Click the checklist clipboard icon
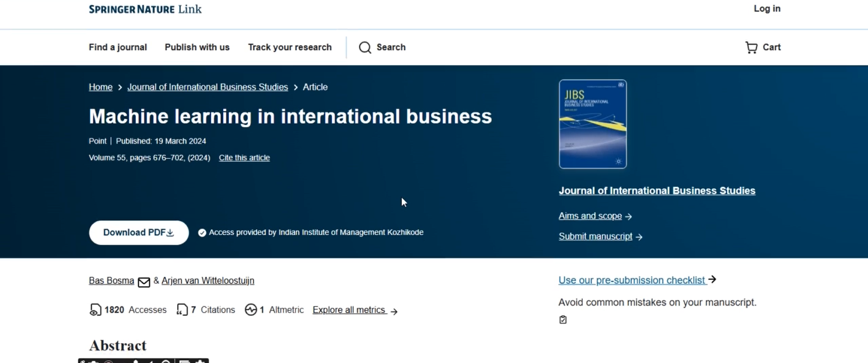 (563, 320)
